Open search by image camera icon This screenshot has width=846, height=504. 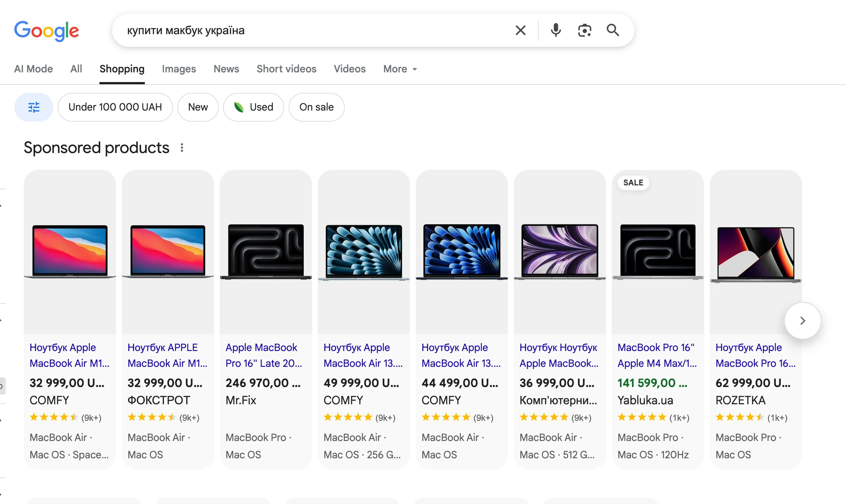tap(584, 30)
